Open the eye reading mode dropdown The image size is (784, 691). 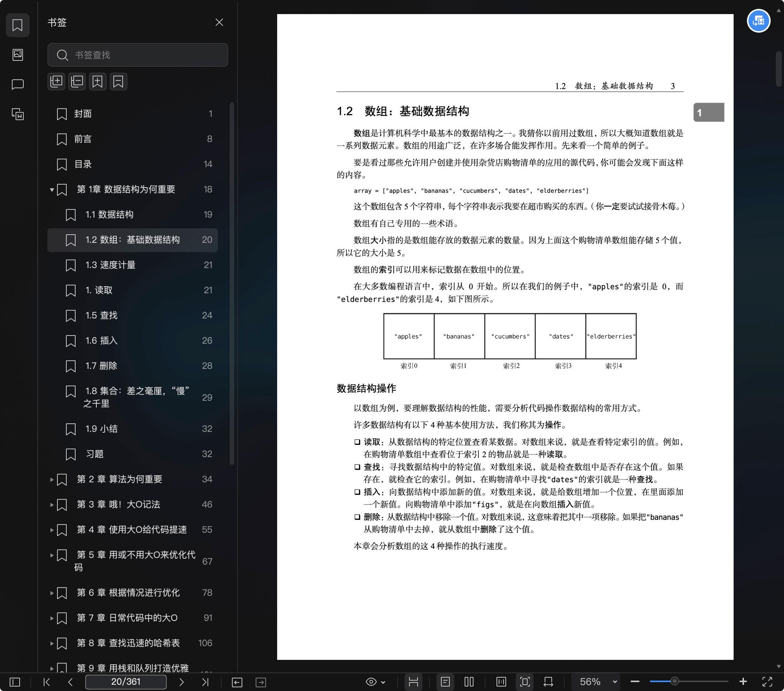click(375, 682)
